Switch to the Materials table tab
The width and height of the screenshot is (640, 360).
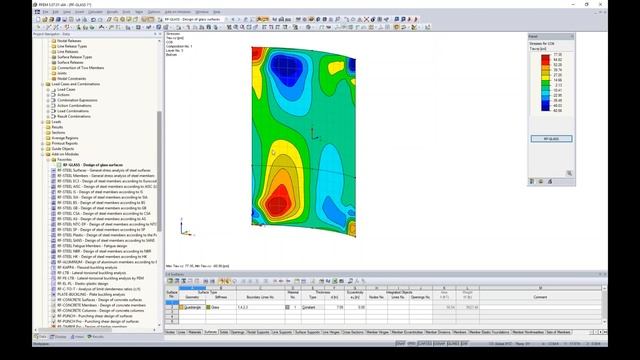[x=195, y=332]
